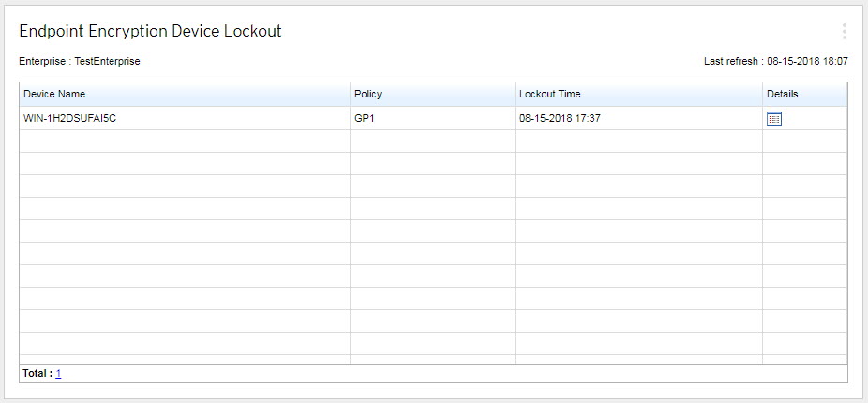The image size is (868, 403).
Task: Click first empty Policy cell below GP1
Action: (431, 142)
